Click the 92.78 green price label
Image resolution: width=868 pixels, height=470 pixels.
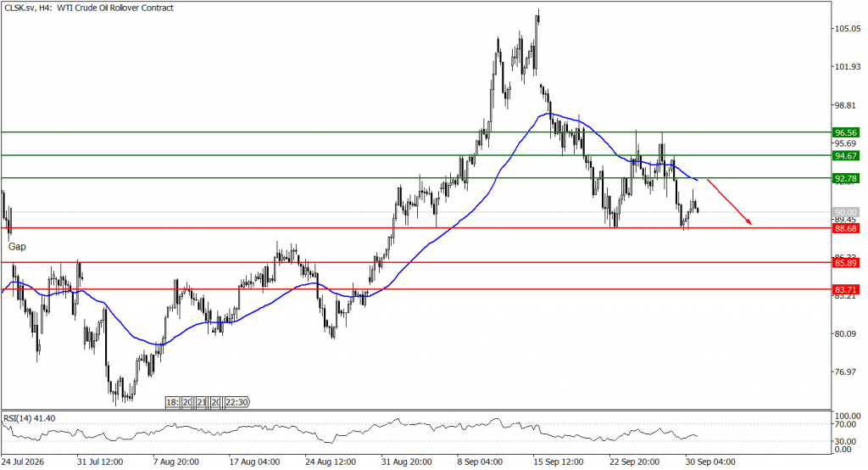846,178
